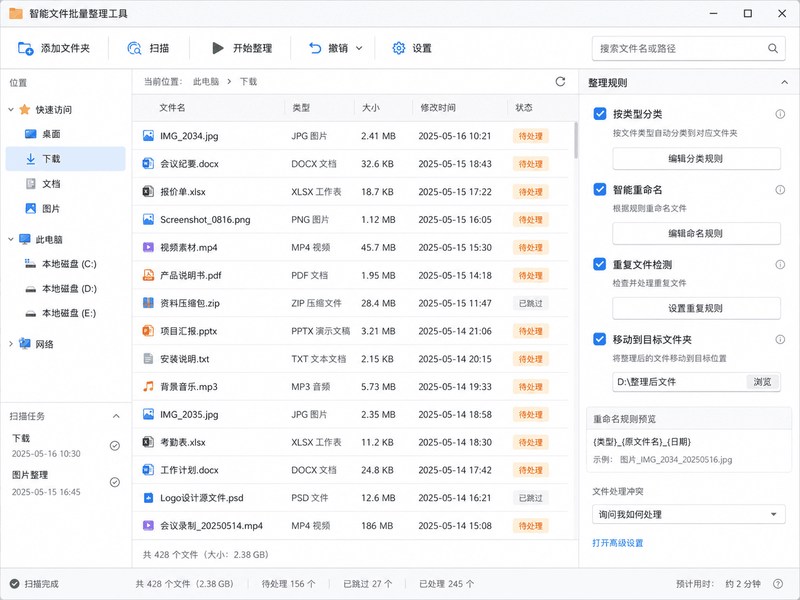Sort by the 文件名 column header

click(172, 108)
